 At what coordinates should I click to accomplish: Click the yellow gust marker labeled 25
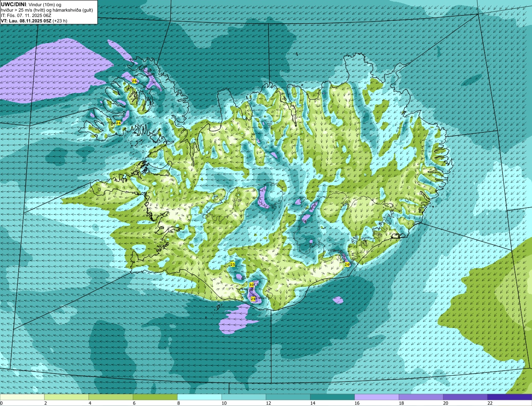233,264
